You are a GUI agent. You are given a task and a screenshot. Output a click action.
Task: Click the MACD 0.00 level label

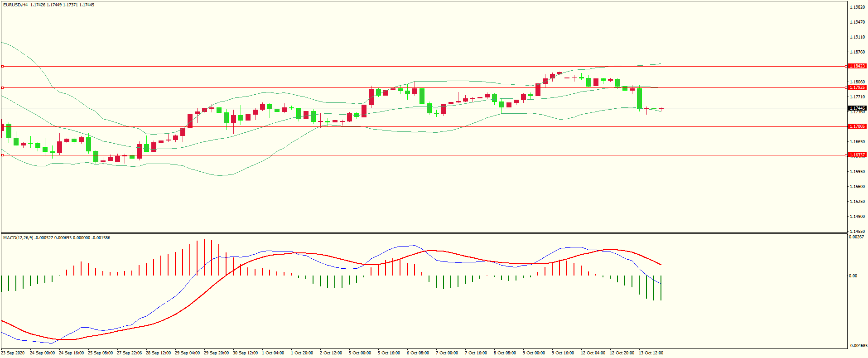(x=853, y=276)
